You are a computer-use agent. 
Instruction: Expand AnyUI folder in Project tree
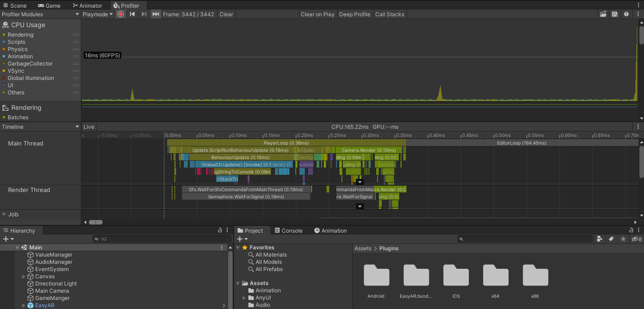pyautogui.click(x=244, y=298)
